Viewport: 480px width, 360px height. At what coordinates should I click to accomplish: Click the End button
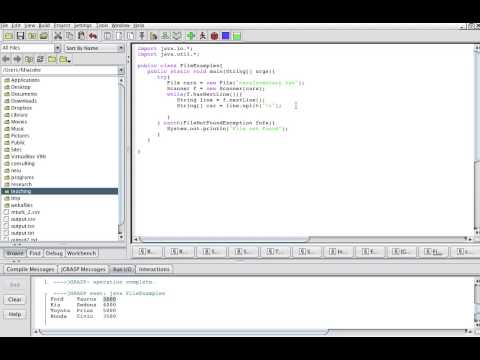coord(14,285)
